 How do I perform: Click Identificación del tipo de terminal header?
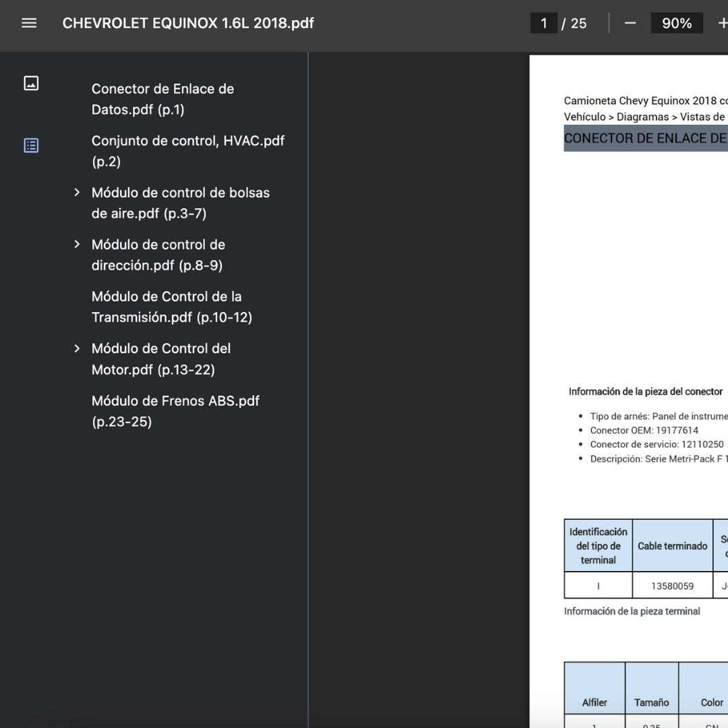click(x=598, y=546)
